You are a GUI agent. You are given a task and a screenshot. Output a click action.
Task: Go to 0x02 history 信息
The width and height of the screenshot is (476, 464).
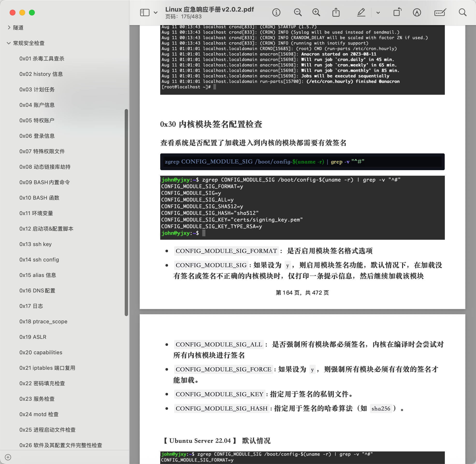[41, 74]
